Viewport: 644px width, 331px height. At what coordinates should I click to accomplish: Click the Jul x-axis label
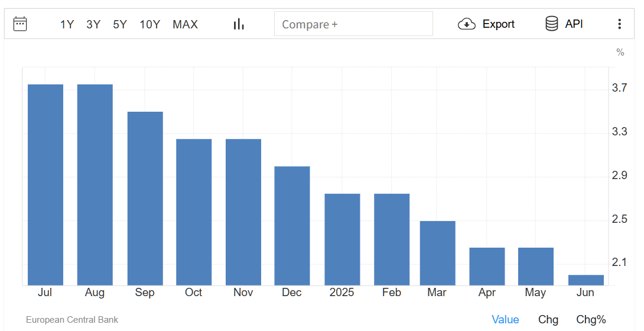point(45,293)
